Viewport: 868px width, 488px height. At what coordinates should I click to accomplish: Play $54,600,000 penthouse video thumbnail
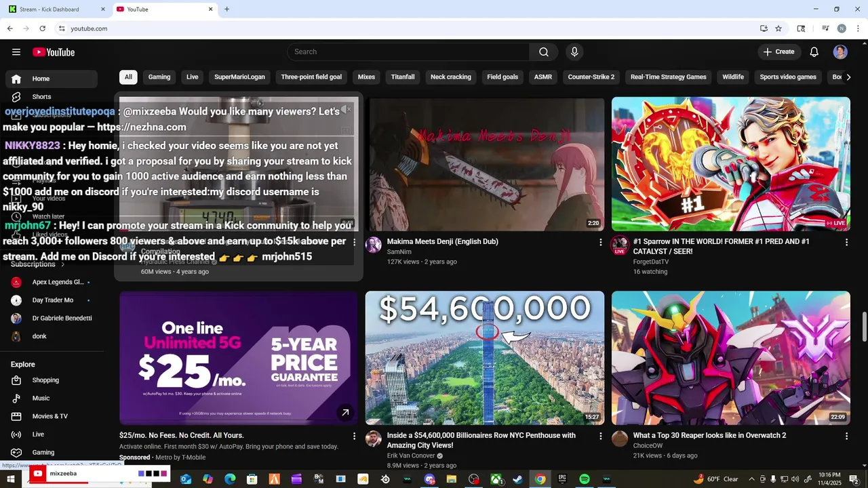(485, 358)
